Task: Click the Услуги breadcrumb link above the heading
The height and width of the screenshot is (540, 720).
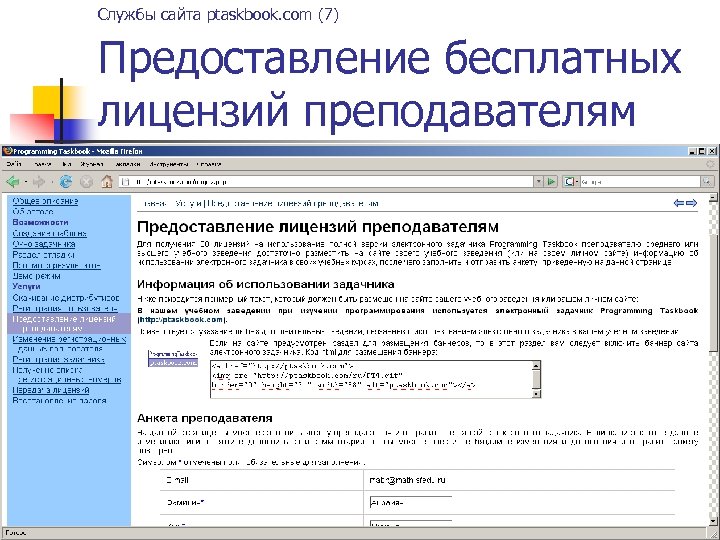Action: (189, 203)
